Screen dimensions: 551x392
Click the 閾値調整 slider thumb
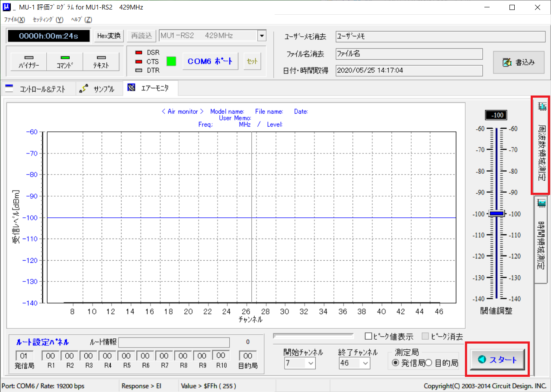click(x=497, y=214)
